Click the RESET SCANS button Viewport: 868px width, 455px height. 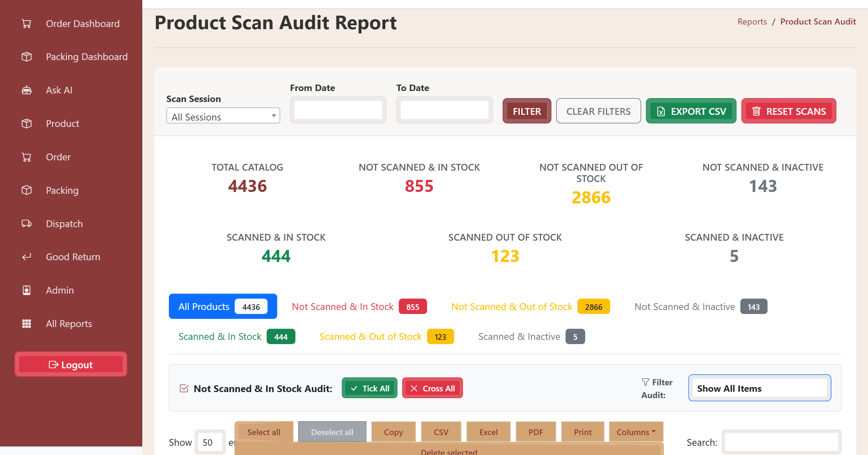[789, 111]
